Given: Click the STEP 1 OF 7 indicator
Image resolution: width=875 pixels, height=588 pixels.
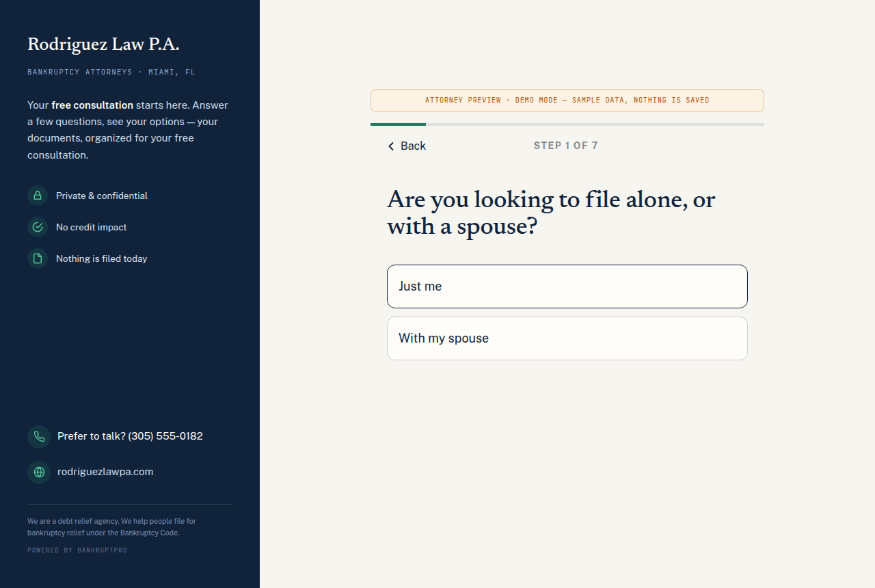Looking at the screenshot, I should point(566,146).
